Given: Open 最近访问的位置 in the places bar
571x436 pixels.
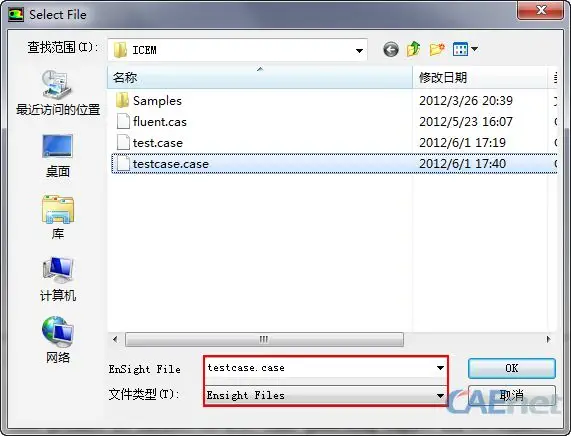Looking at the screenshot, I should pyautogui.click(x=58, y=93).
